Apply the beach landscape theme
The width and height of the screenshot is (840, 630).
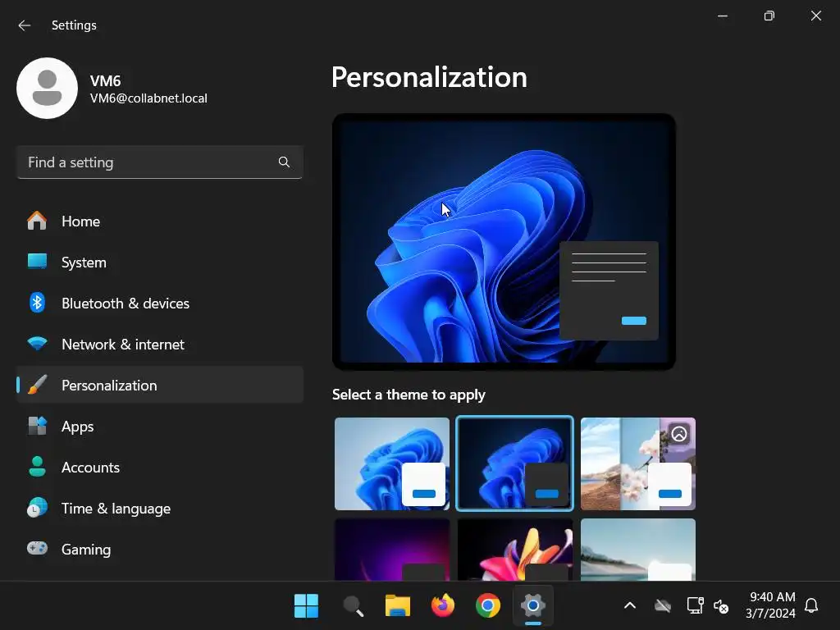tap(638, 550)
